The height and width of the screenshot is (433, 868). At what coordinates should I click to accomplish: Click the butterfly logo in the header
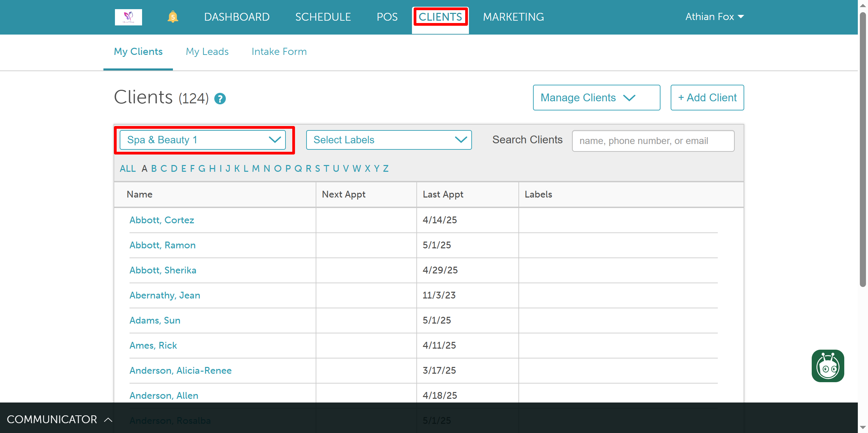click(128, 17)
